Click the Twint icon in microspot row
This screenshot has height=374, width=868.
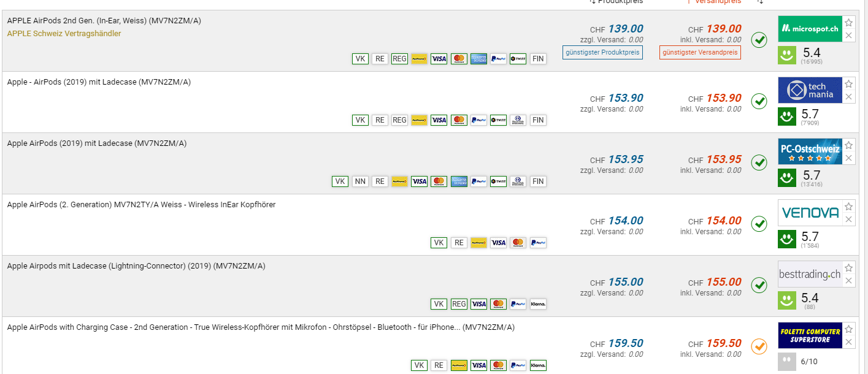[x=518, y=59]
